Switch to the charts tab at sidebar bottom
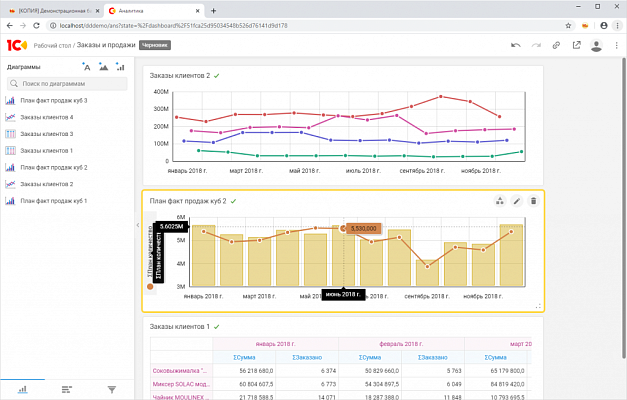 coord(23,388)
